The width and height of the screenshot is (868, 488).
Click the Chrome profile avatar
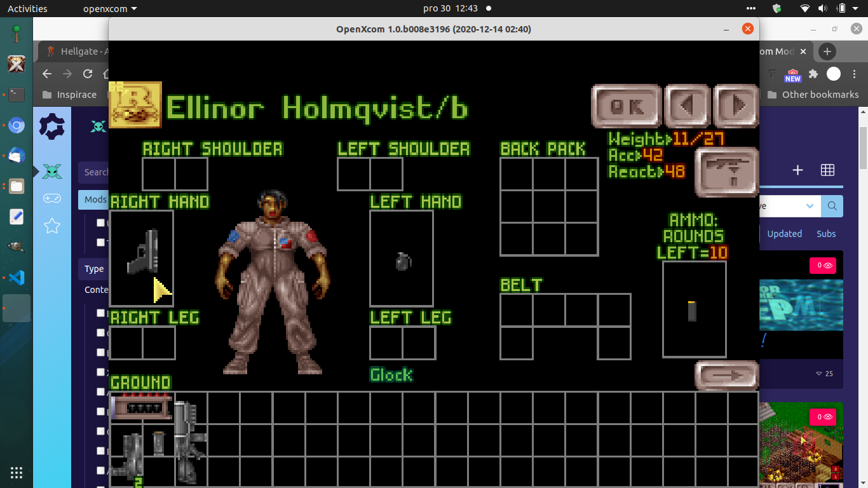pos(834,74)
